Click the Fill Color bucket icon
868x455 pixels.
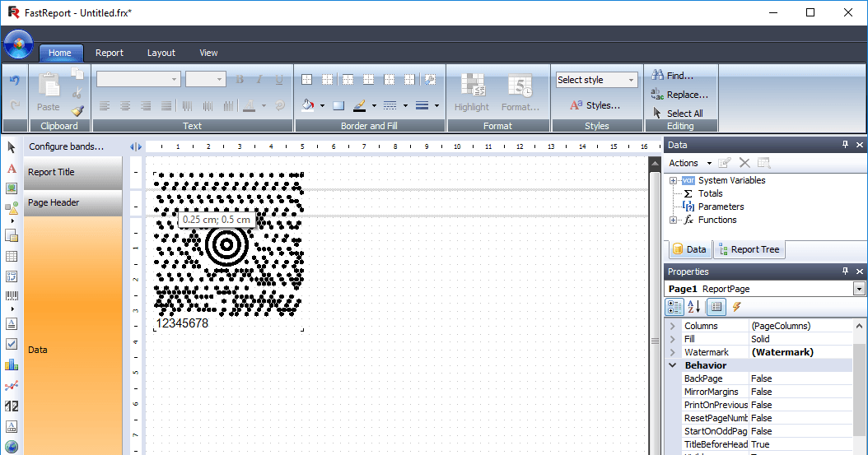click(308, 105)
